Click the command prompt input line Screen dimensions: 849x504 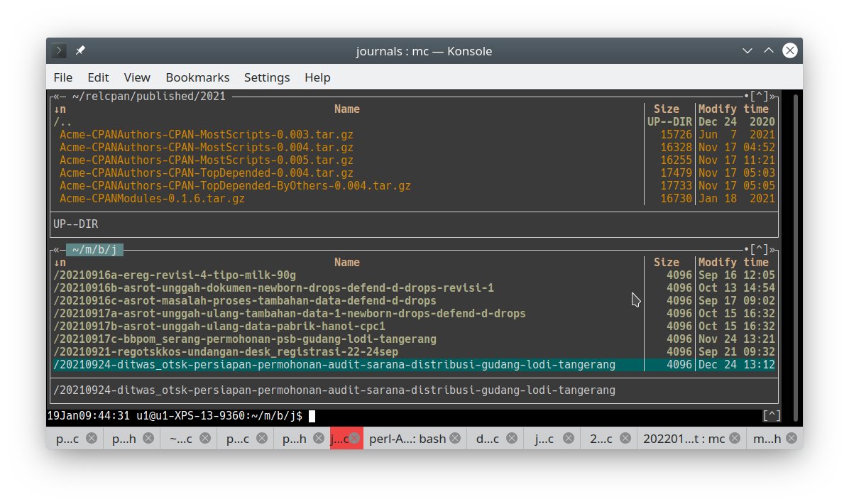tap(403, 416)
